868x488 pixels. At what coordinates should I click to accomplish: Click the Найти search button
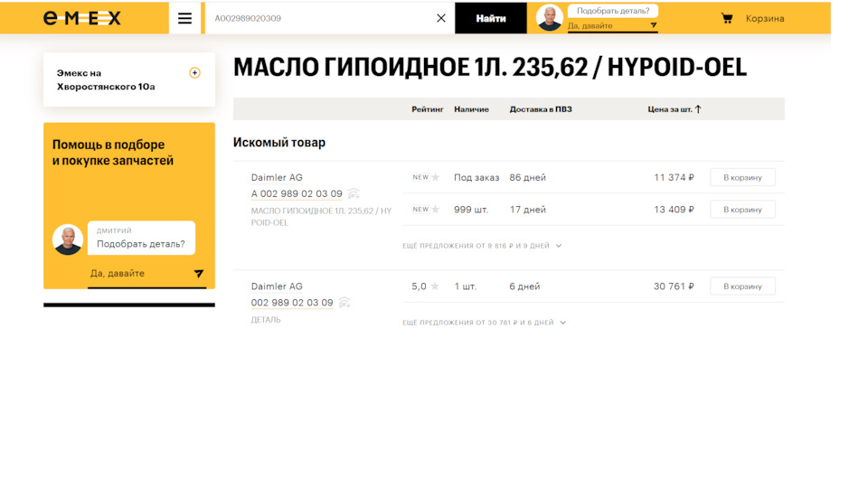coord(490,18)
